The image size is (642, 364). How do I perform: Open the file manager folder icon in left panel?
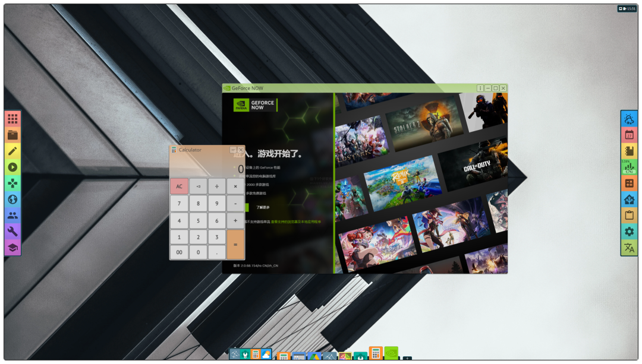pos(12,135)
